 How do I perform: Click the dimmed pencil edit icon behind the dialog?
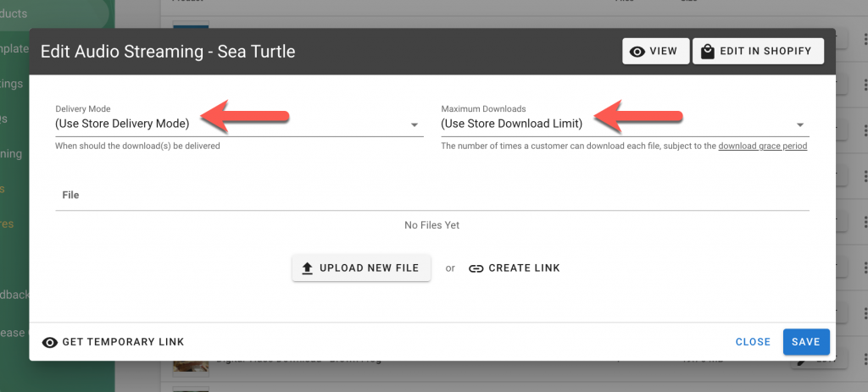pyautogui.click(x=799, y=362)
